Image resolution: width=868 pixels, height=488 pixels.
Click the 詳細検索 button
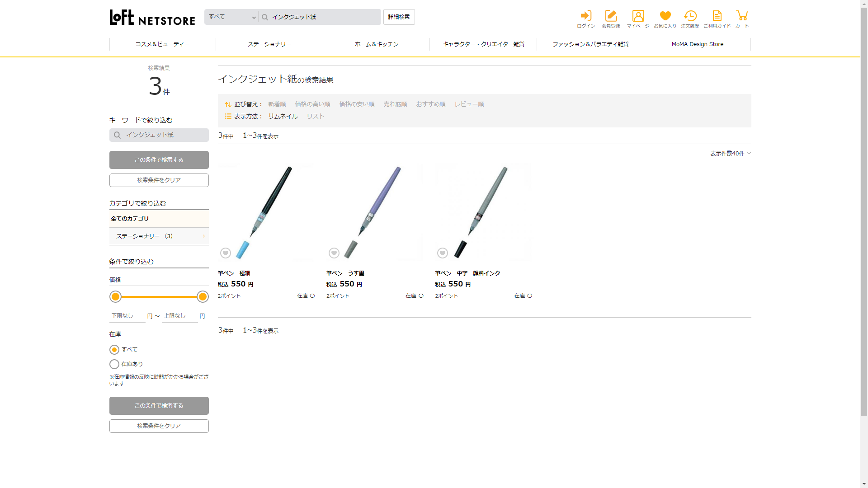[x=399, y=17]
